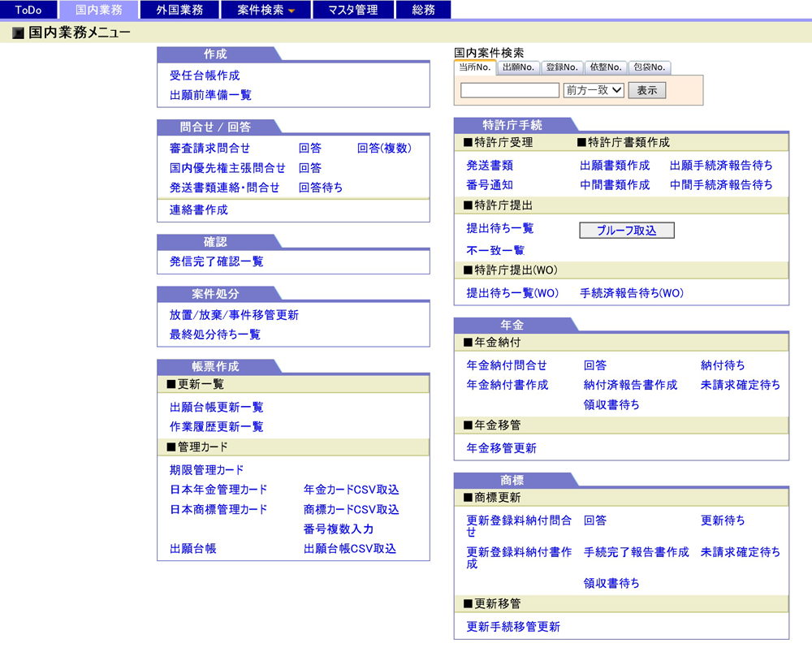Open 更新登録料納付書作成 link
This screenshot has height=652, width=812.
(x=519, y=558)
